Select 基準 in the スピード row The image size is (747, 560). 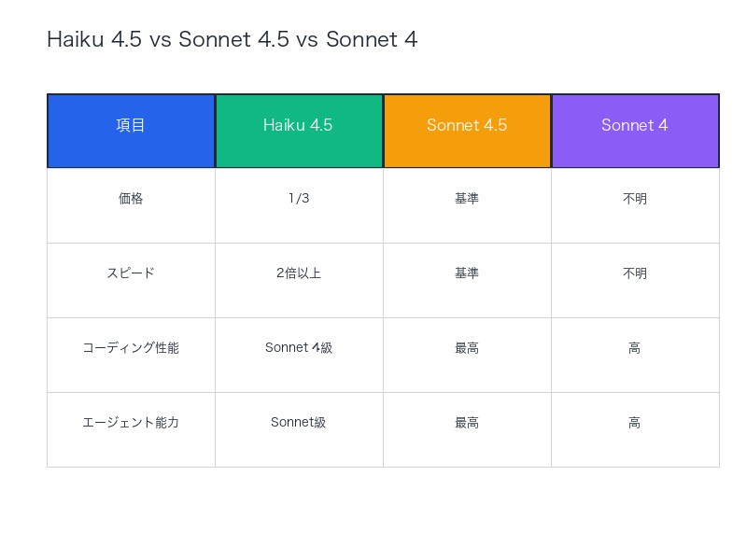(467, 273)
